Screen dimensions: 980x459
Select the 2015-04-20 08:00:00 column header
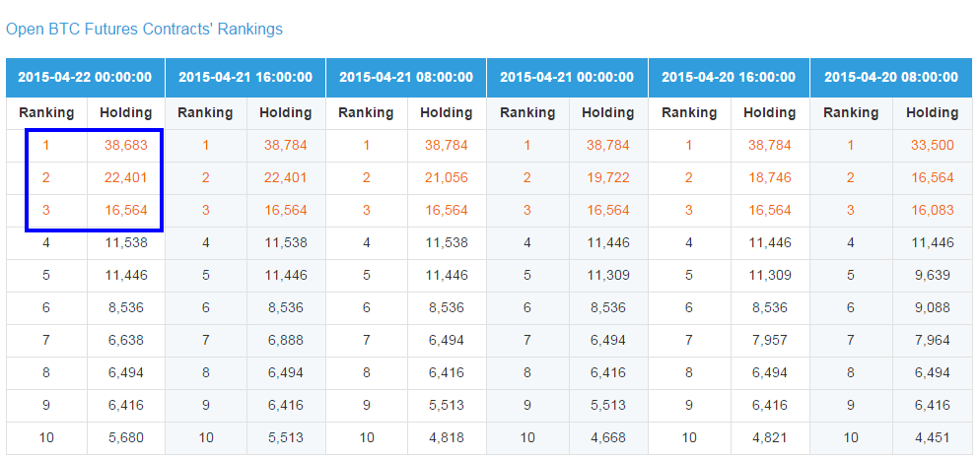(x=891, y=78)
